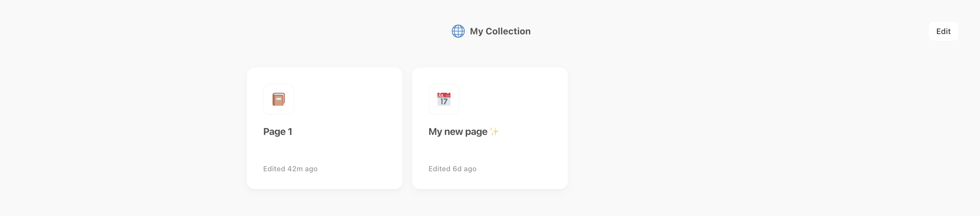Open the My new page title
The width and height of the screenshot is (980, 216).
[x=458, y=132]
